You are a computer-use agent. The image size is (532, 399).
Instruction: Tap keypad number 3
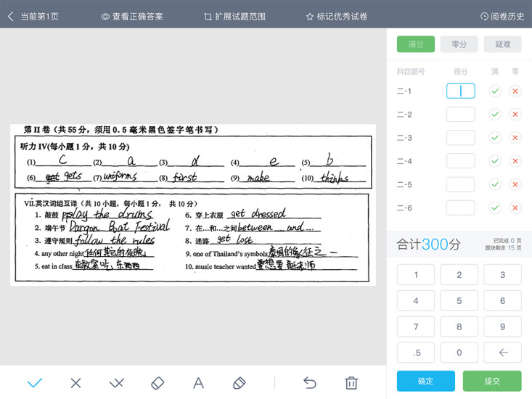(502, 275)
